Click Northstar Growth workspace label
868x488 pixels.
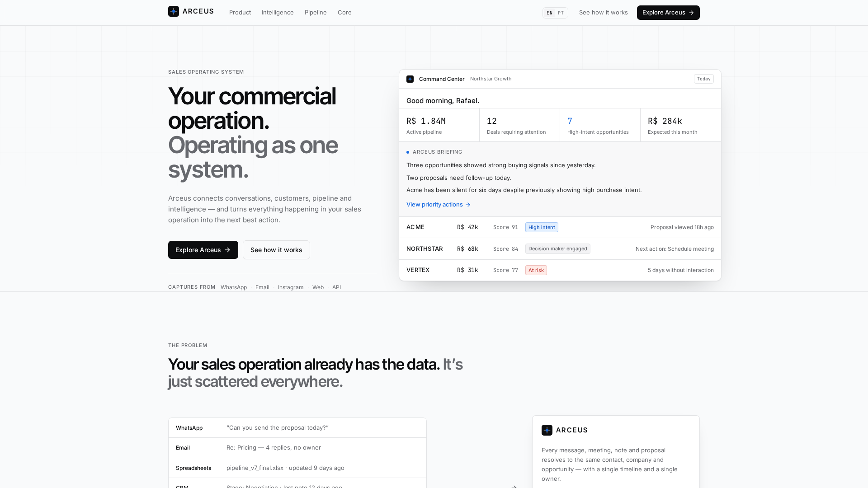tap(491, 79)
